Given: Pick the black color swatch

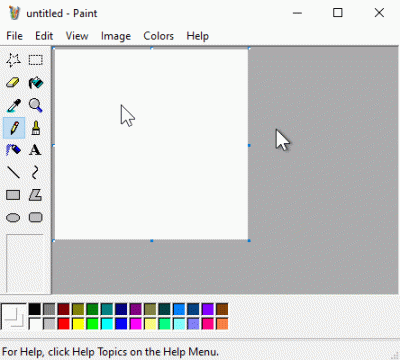Looking at the screenshot, I should (x=35, y=309).
